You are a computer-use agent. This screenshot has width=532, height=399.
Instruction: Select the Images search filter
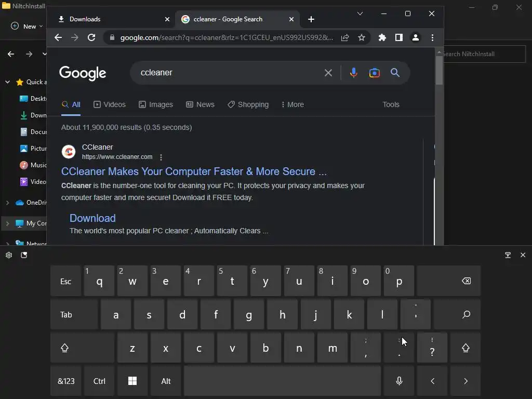(x=156, y=104)
